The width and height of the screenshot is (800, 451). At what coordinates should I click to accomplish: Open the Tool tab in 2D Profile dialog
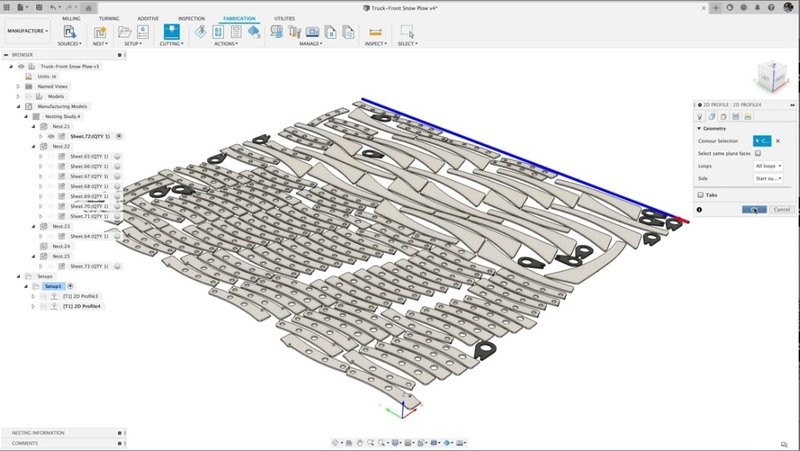tap(702, 116)
